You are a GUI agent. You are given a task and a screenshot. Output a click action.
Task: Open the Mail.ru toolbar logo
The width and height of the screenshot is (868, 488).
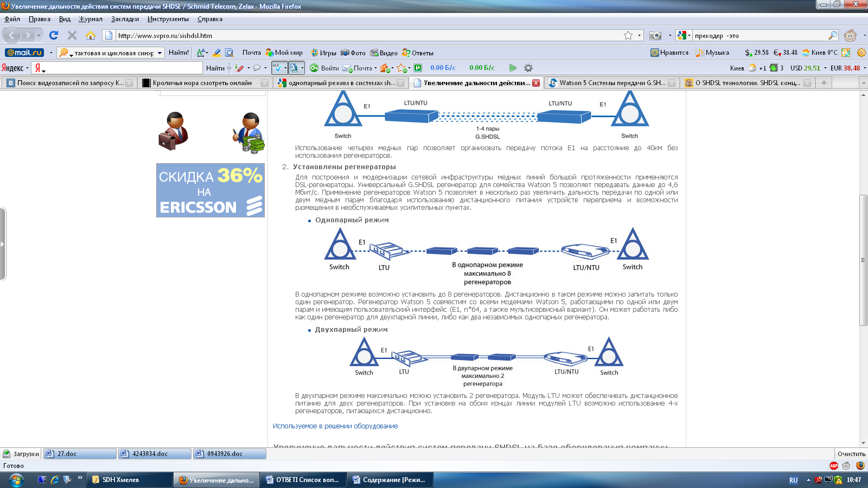tap(24, 53)
